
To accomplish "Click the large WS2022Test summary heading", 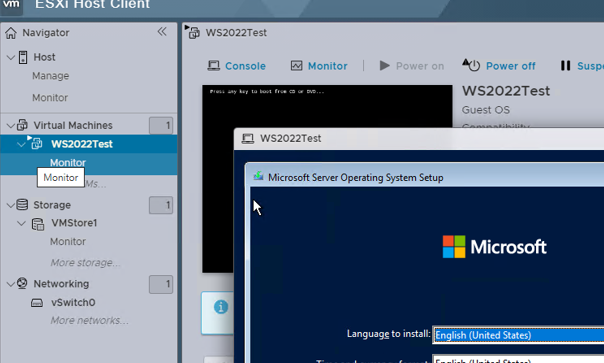I will pyautogui.click(x=506, y=91).
